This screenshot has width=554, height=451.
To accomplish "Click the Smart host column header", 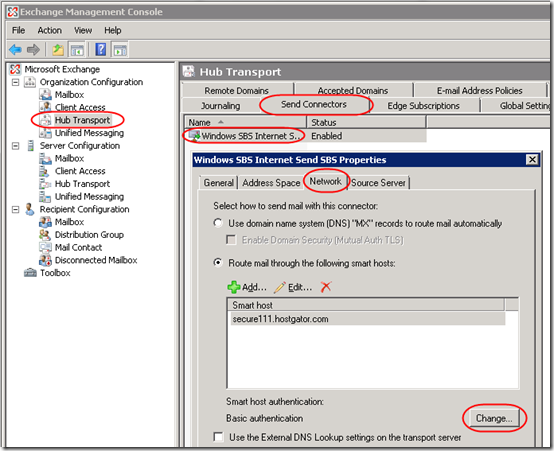I will 366,305.
